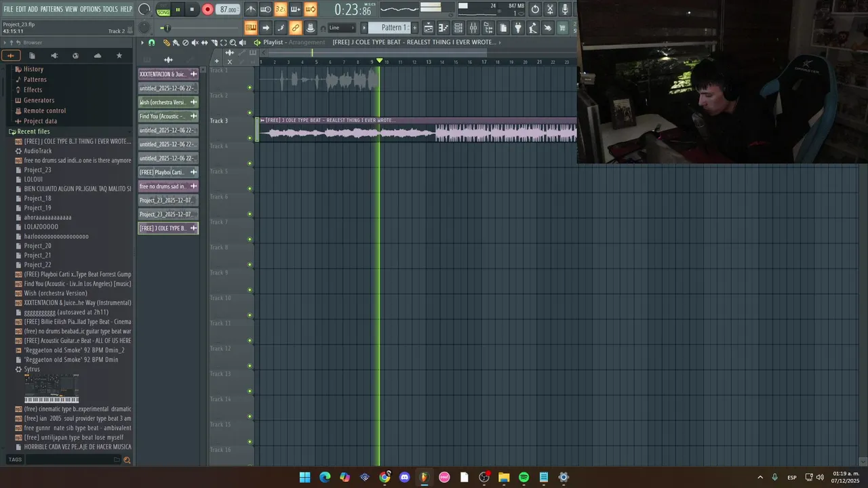Click the red record button
The width and height of the screenshot is (868, 488).
point(208,9)
